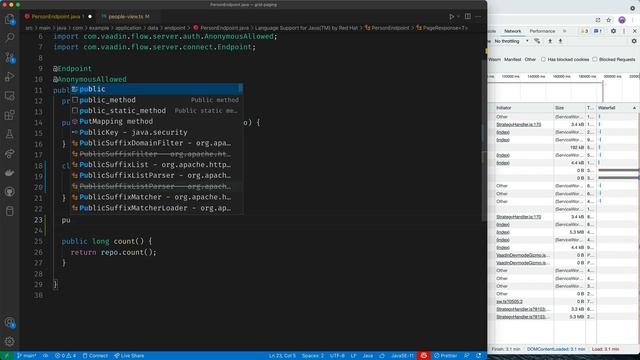Open the Accounts menu icon
The height and width of the screenshot is (360, 640).
(x=9, y=322)
